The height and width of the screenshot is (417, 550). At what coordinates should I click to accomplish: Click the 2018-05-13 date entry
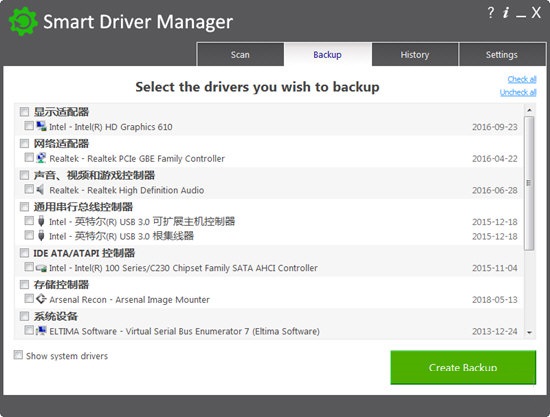[495, 300]
